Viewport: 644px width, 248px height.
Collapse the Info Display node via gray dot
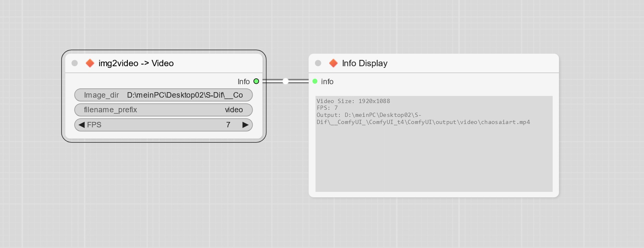click(318, 63)
